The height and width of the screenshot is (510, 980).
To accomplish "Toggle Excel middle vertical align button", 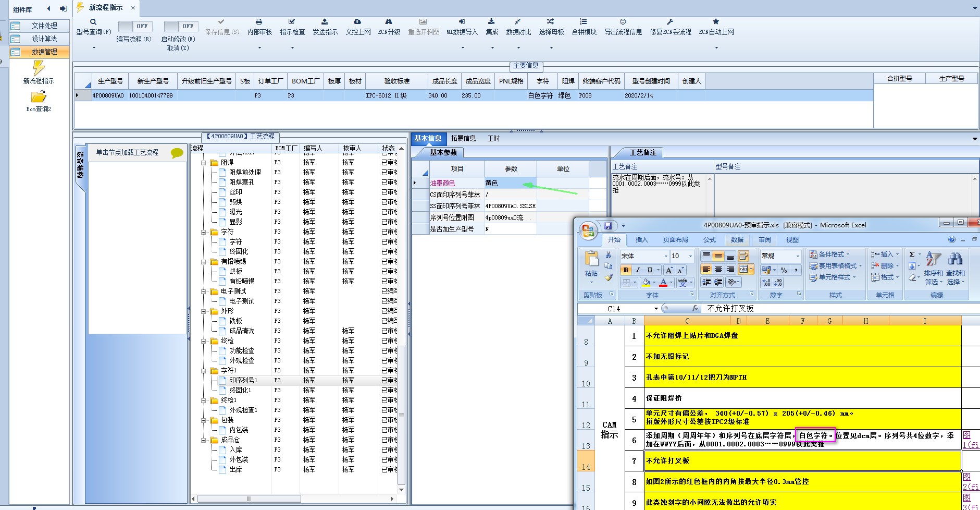I will point(718,256).
